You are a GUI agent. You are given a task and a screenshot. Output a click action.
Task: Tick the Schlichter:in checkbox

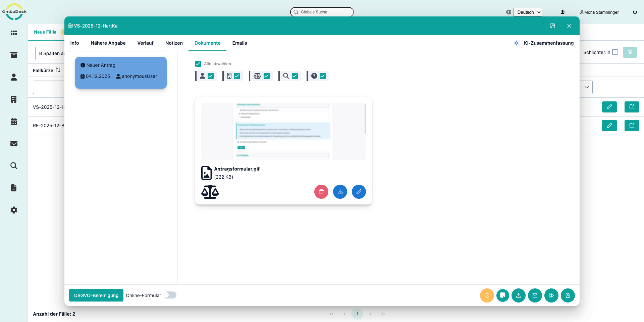(x=615, y=52)
